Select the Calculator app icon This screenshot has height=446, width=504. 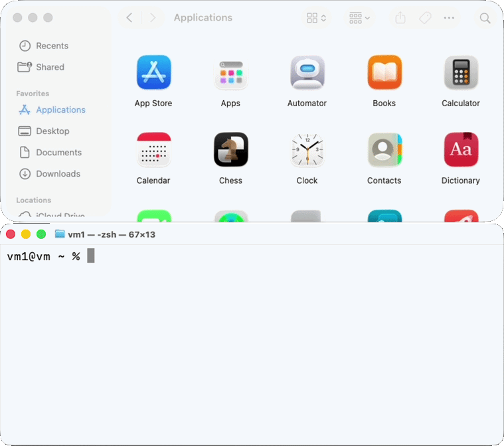pos(461,72)
